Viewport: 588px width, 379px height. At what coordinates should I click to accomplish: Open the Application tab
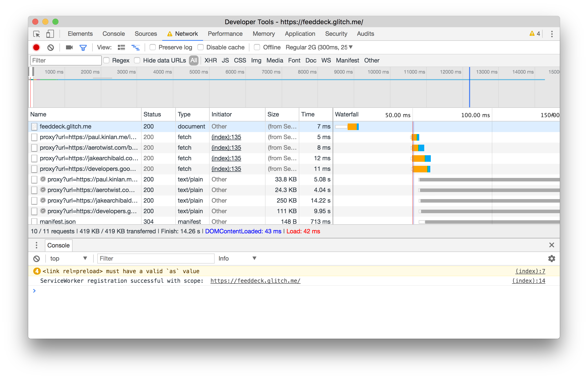[300, 34]
